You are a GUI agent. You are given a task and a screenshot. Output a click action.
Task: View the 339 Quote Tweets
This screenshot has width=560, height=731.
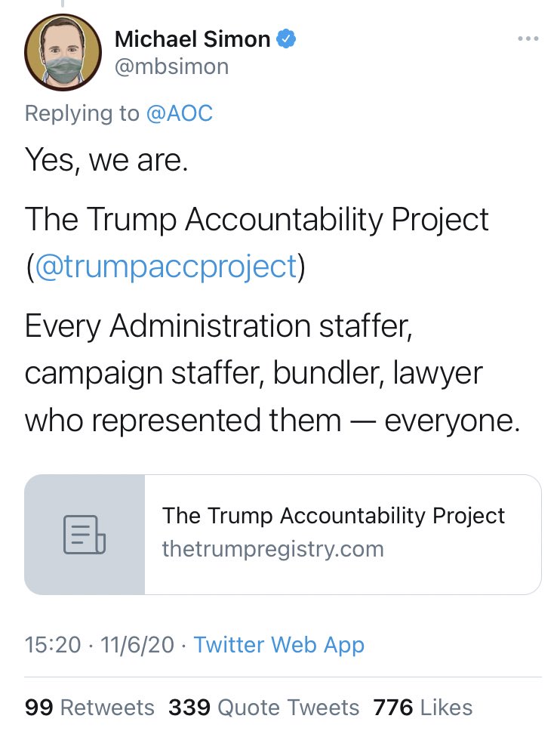click(263, 707)
